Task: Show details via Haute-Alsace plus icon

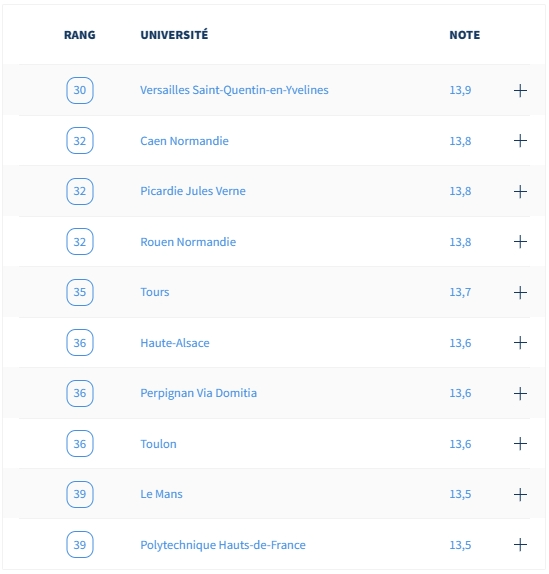Action: (520, 343)
